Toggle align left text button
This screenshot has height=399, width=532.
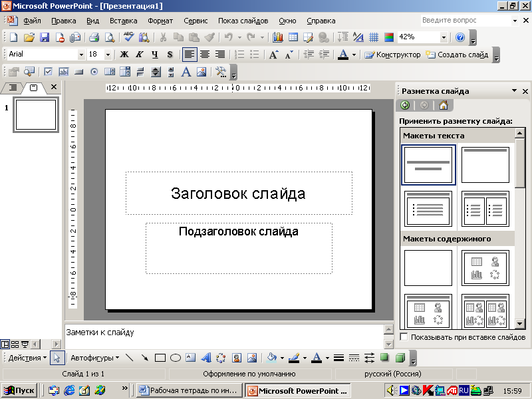tap(190, 55)
